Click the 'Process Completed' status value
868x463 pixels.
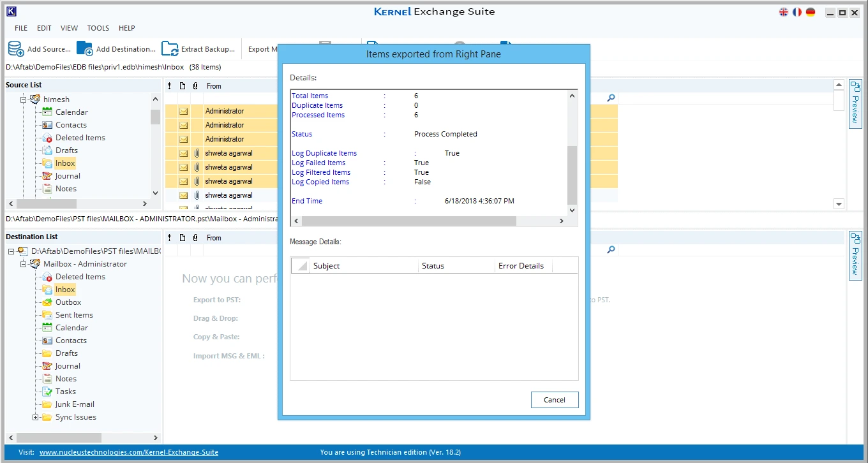pos(445,134)
